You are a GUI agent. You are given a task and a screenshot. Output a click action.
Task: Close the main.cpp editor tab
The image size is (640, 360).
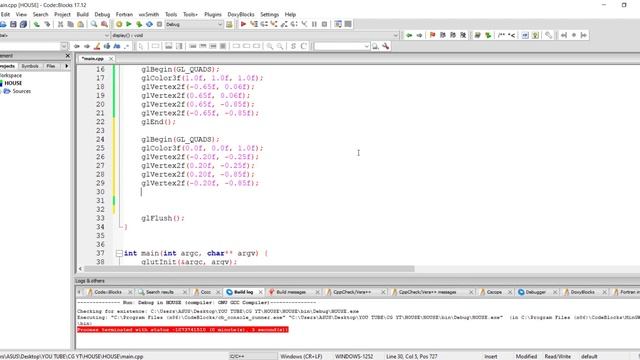coord(111,59)
